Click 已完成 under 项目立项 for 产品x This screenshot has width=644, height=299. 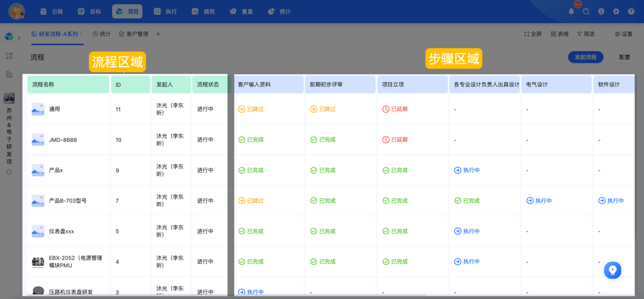tap(395, 170)
